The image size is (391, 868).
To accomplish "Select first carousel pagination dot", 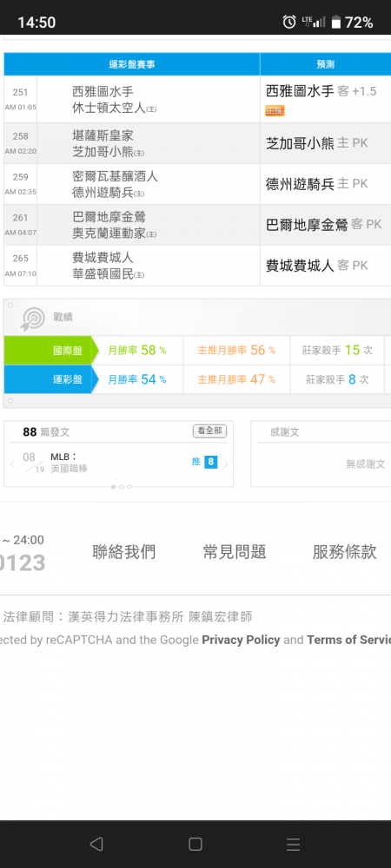I will tap(113, 487).
